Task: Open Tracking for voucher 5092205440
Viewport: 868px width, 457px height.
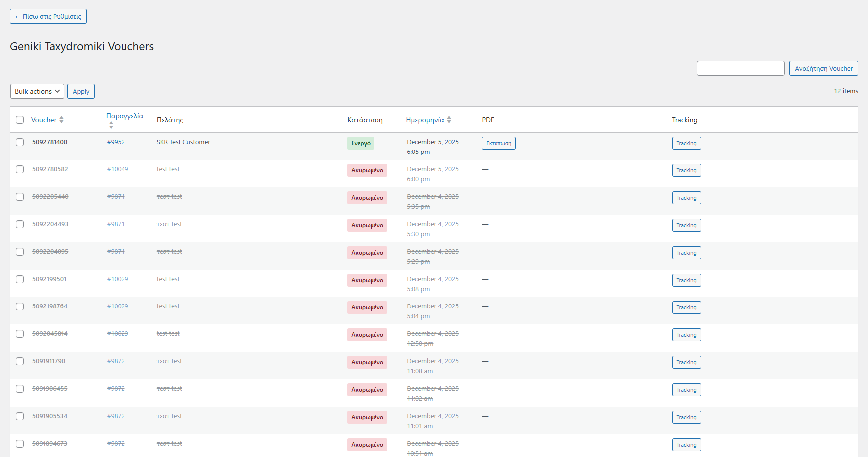Action: click(686, 198)
